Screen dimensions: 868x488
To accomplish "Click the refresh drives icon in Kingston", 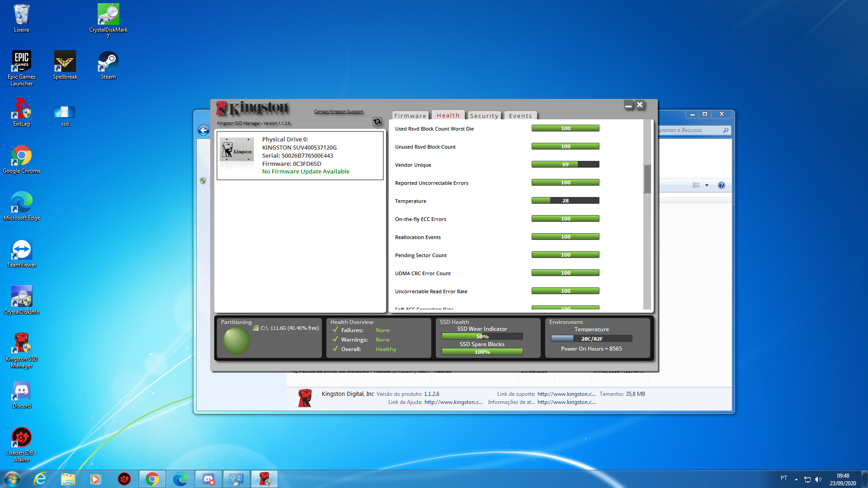I will click(x=377, y=122).
